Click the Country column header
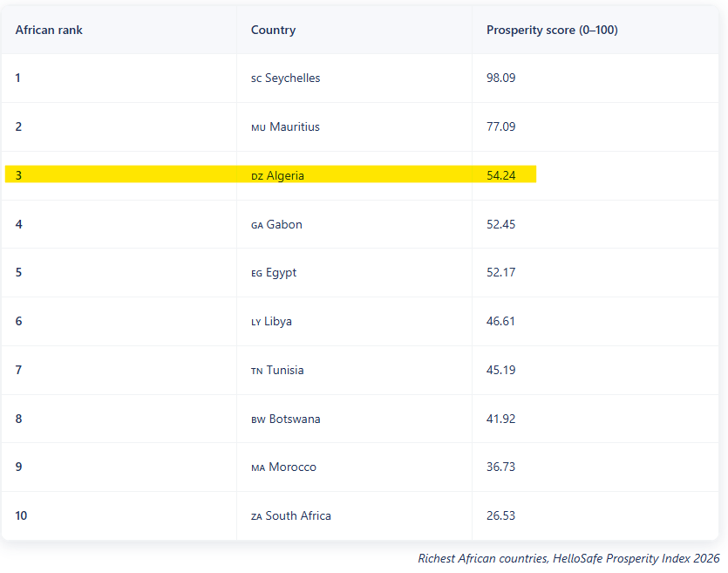This screenshot has width=728, height=573. click(x=273, y=31)
